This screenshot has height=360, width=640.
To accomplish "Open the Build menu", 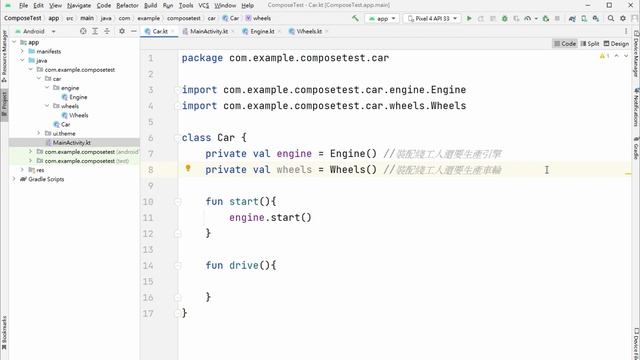I will [x=150, y=5].
